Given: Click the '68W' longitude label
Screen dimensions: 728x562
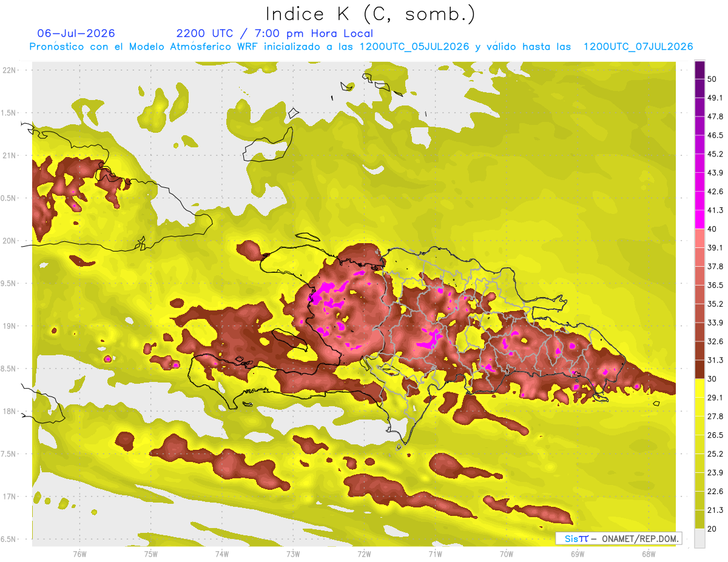Looking at the screenshot, I should pos(648,554).
